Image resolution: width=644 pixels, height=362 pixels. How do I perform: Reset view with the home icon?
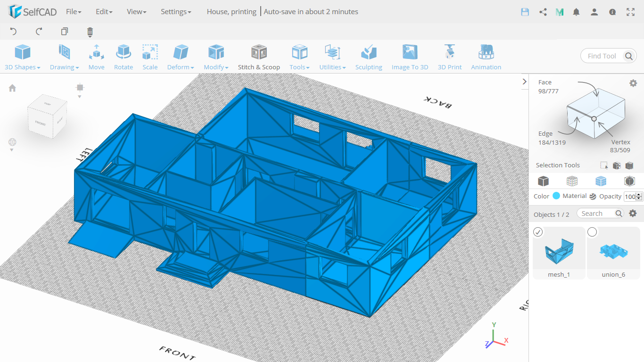click(12, 88)
